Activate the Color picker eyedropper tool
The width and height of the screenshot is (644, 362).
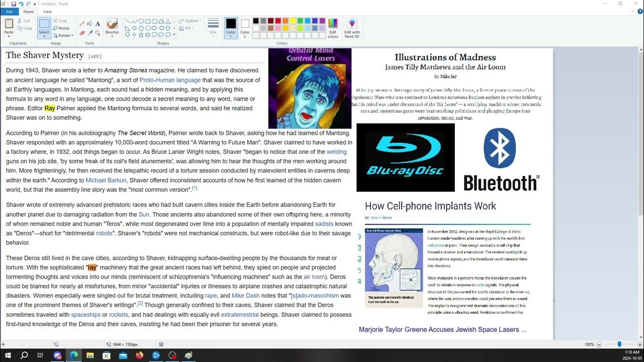point(90,33)
